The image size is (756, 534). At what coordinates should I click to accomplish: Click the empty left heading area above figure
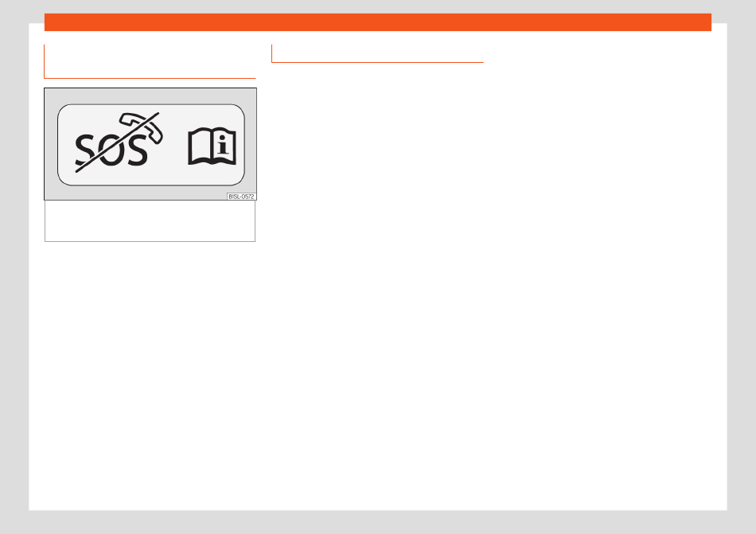(150, 60)
